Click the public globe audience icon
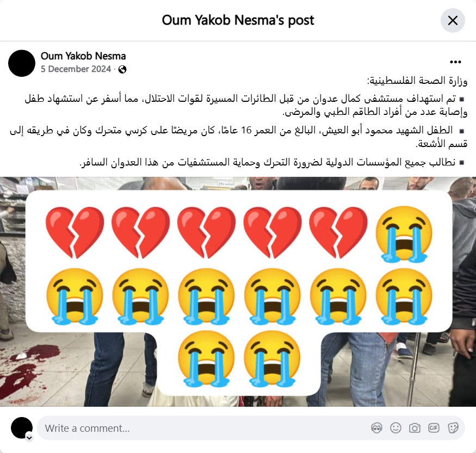This screenshot has height=453, width=476. pyautogui.click(x=122, y=70)
